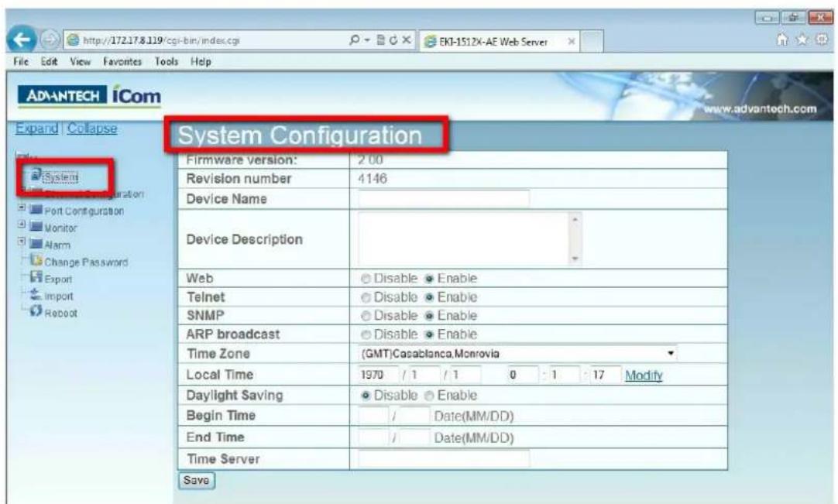Screen dimensions: 838x504
Task: Click the search magnifier in address bar
Action: pos(354,40)
